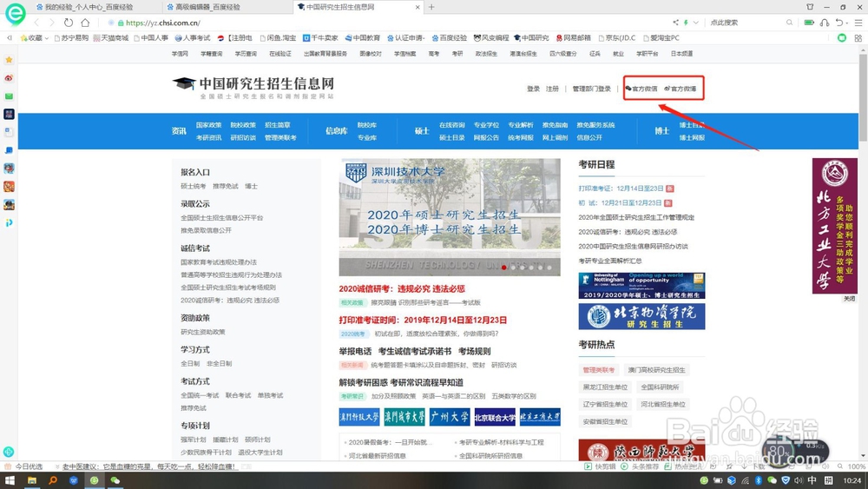The height and width of the screenshot is (489, 868).
Task: Open the headphones icon in toolbar
Action: [825, 23]
